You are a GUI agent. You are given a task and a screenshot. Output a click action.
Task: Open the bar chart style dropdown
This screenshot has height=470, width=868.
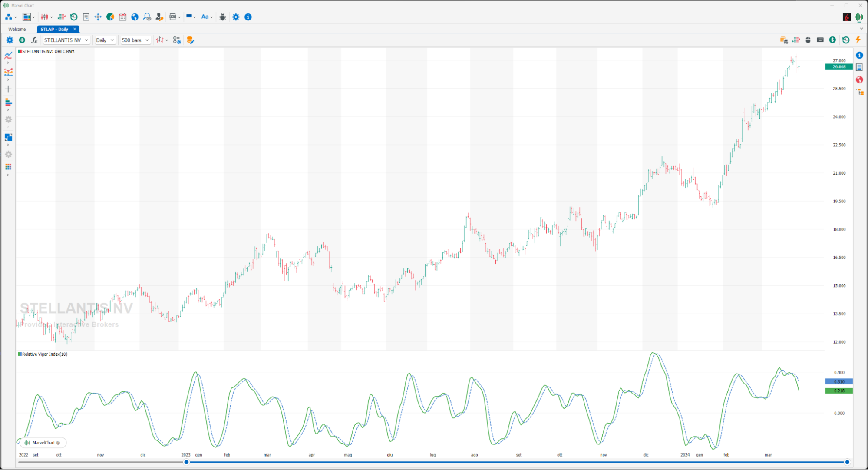click(x=162, y=40)
